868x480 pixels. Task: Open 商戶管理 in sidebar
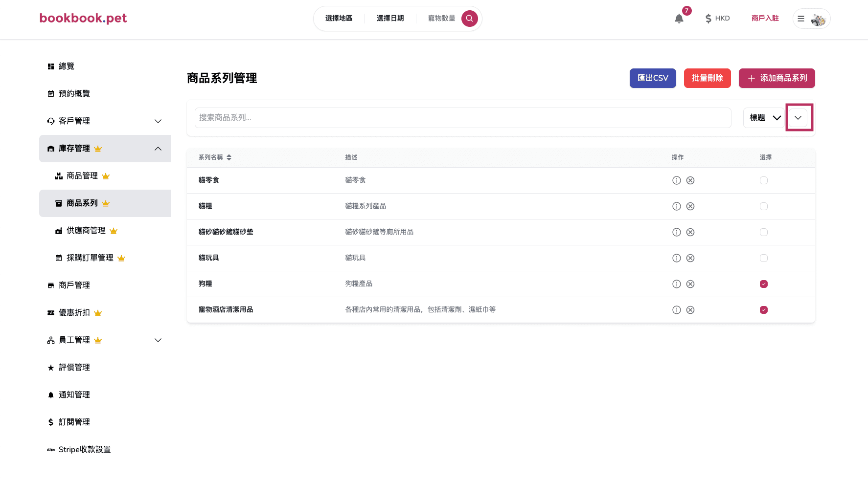tap(105, 285)
